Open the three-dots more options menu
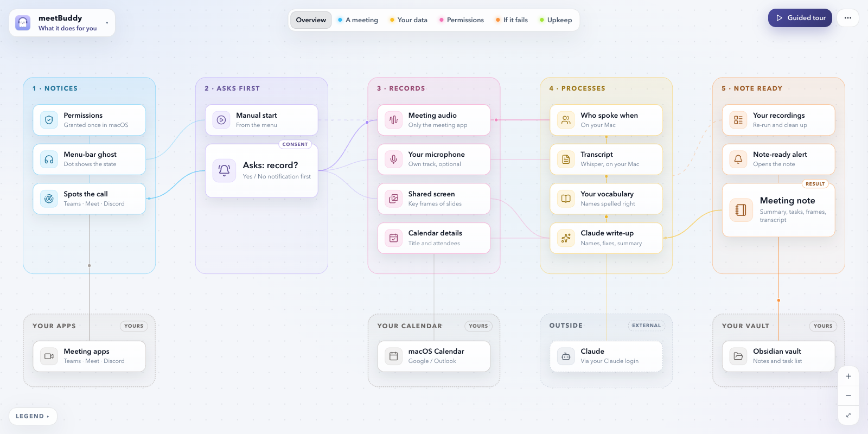The width and height of the screenshot is (868, 434). [848, 18]
